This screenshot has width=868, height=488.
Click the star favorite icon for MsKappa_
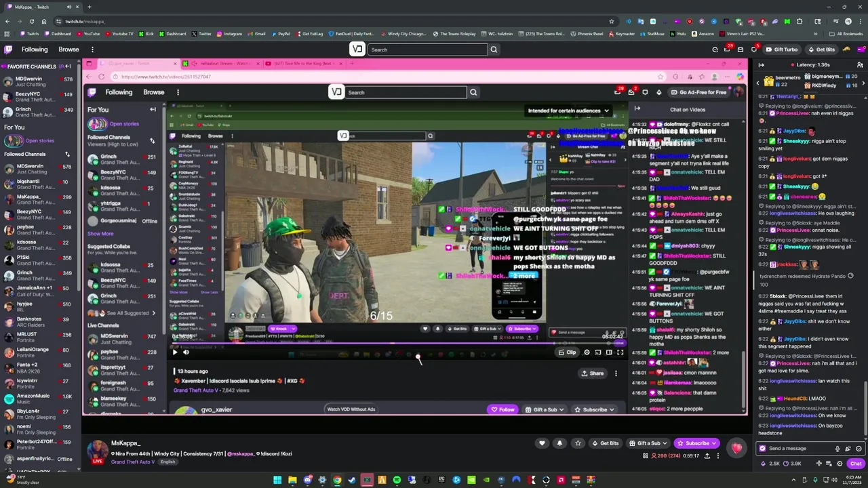tap(578, 443)
